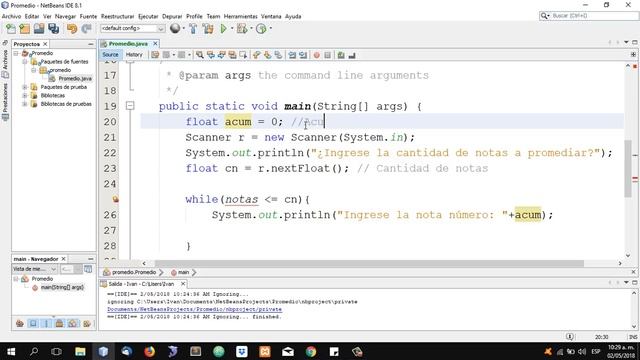
Task: Toggle Show Inner Classes filter in Navigator
Action: (73, 324)
